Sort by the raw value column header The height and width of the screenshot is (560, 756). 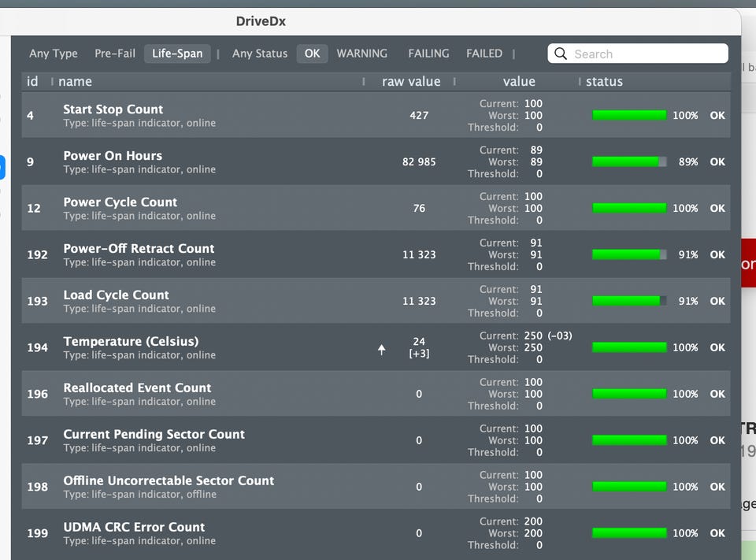pos(411,81)
